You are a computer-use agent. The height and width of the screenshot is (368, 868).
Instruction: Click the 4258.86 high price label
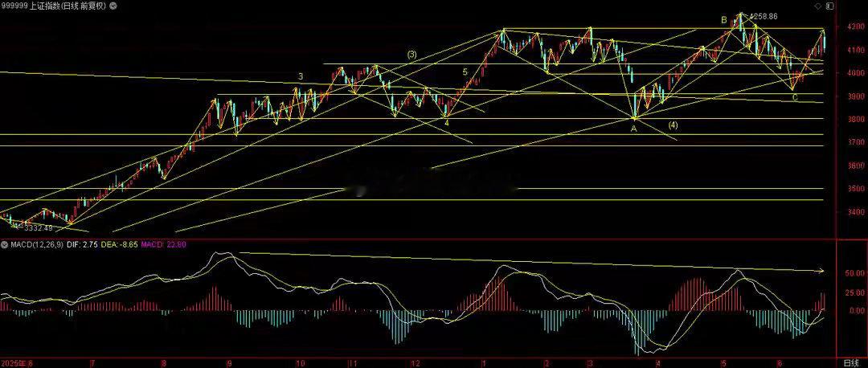(x=764, y=17)
